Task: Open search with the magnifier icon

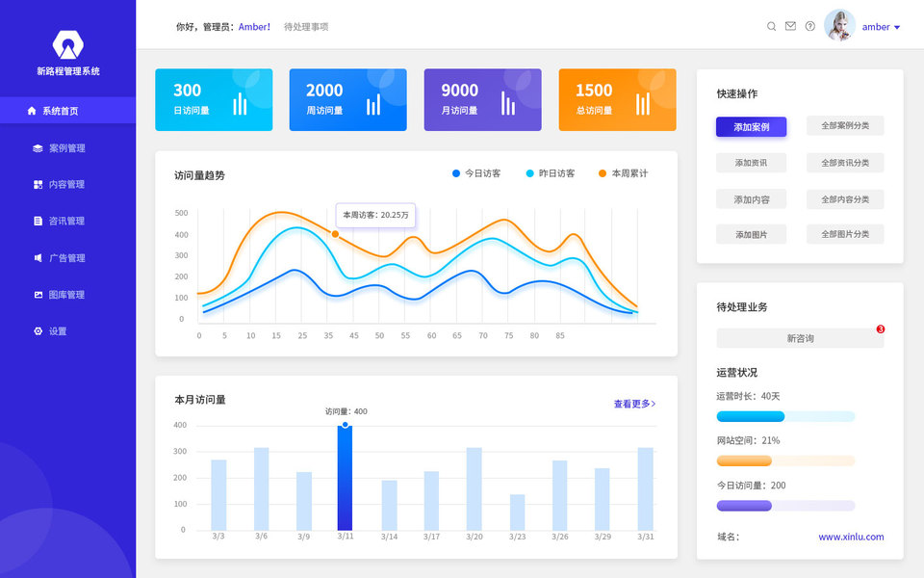Action: pos(771,27)
